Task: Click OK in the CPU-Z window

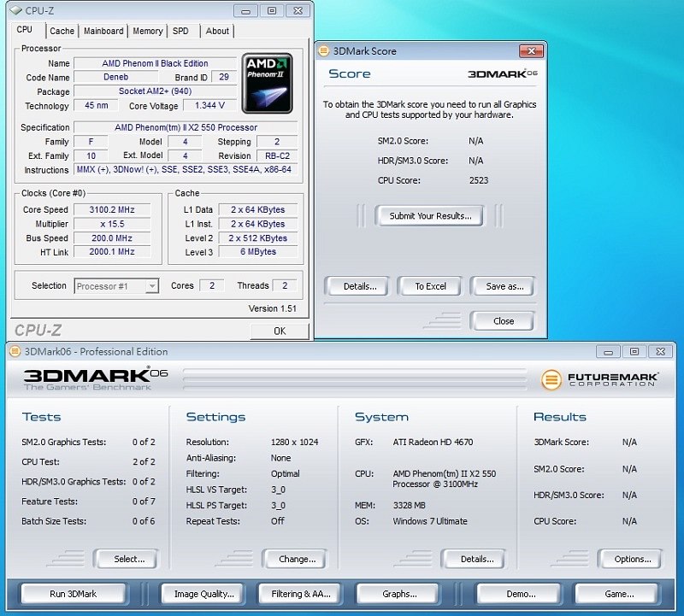Action: 280,331
